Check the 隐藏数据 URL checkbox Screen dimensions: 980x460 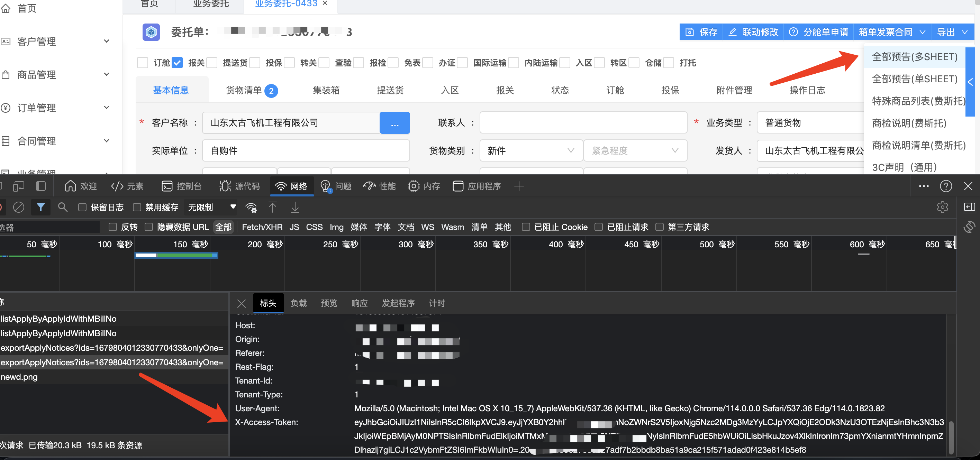click(149, 227)
